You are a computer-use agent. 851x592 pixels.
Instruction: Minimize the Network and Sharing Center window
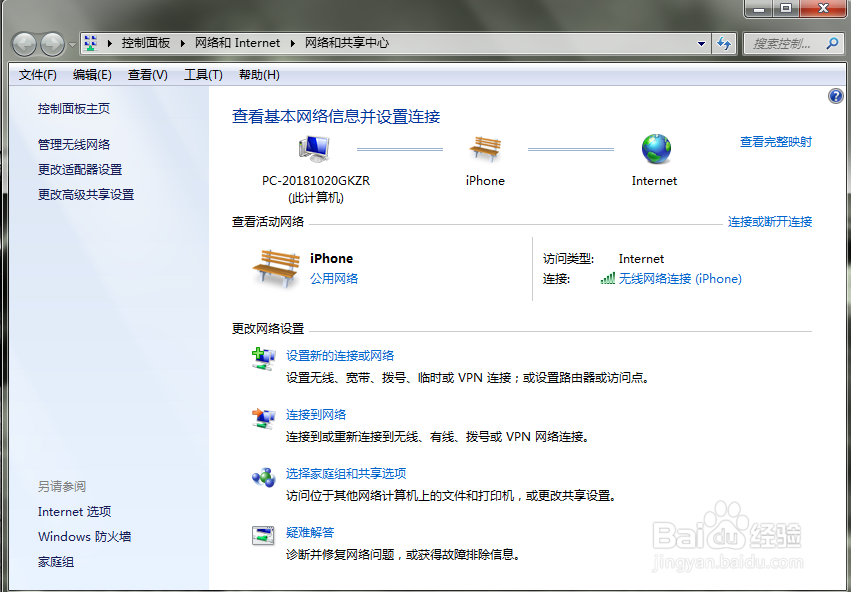point(759,8)
